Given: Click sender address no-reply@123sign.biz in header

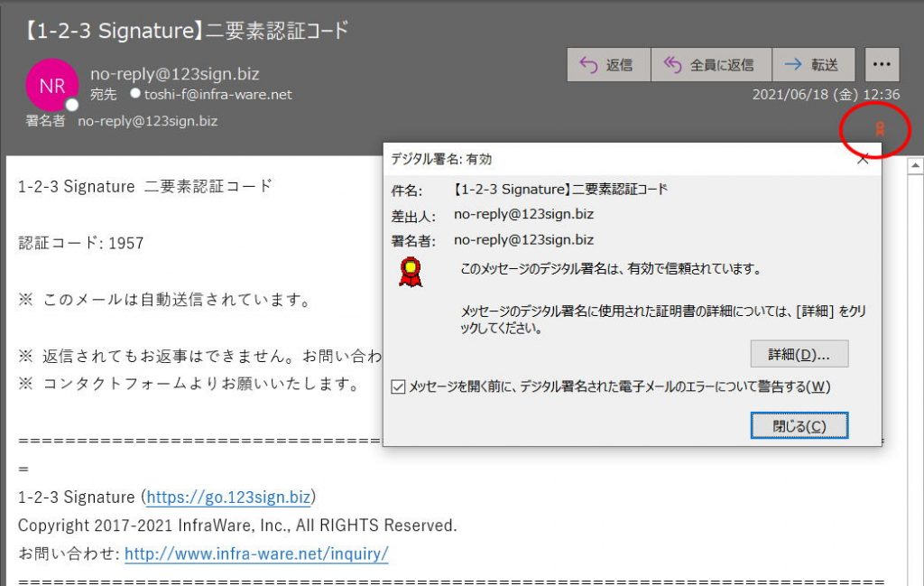Looking at the screenshot, I should tap(174, 74).
